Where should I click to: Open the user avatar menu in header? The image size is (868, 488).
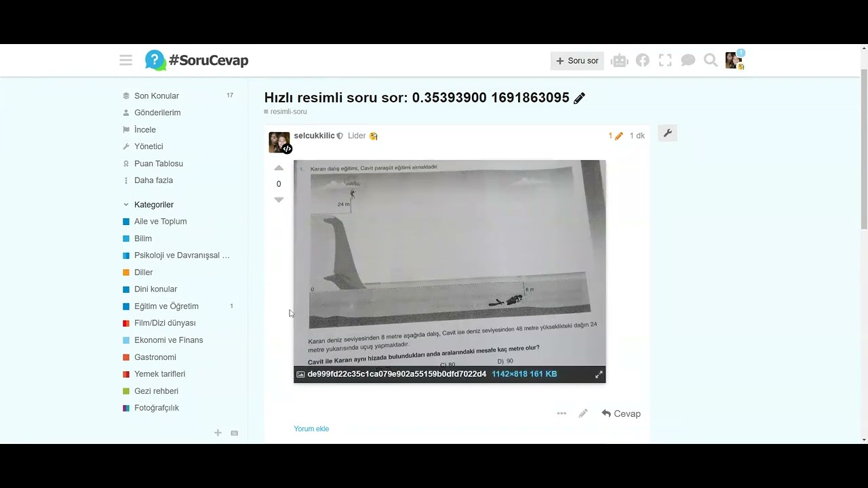733,60
